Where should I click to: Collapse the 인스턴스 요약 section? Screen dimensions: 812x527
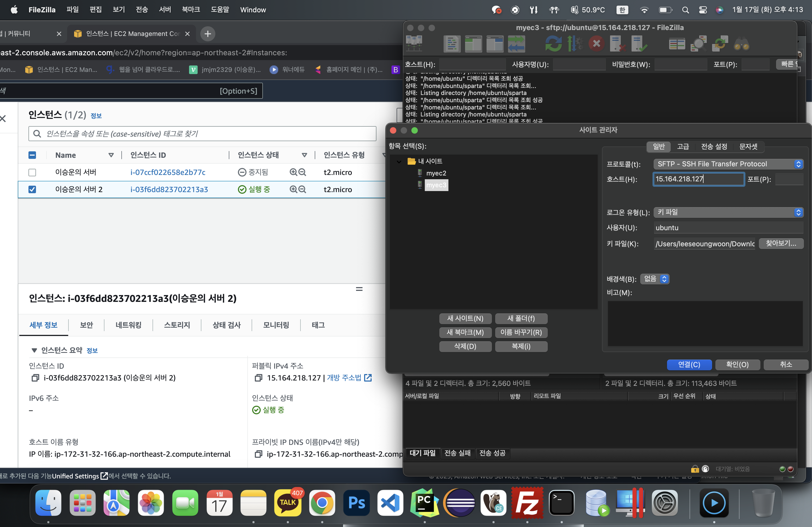(x=34, y=350)
